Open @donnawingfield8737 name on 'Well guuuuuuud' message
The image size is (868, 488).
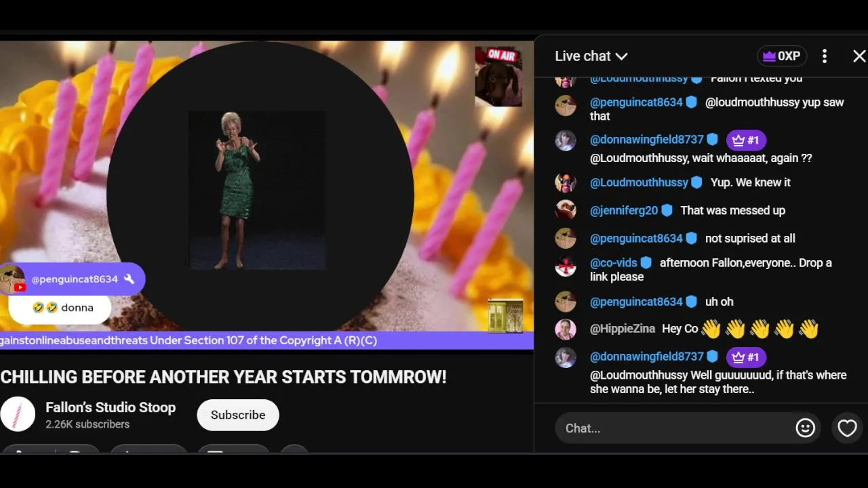pos(647,357)
